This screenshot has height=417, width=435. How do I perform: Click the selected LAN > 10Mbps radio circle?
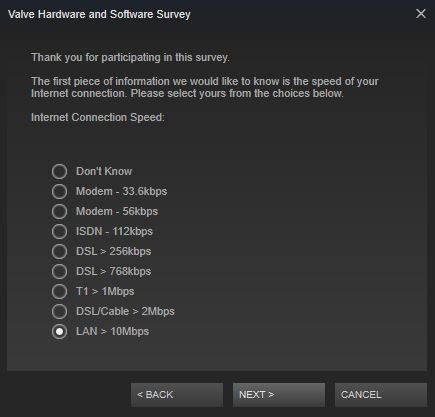59,331
